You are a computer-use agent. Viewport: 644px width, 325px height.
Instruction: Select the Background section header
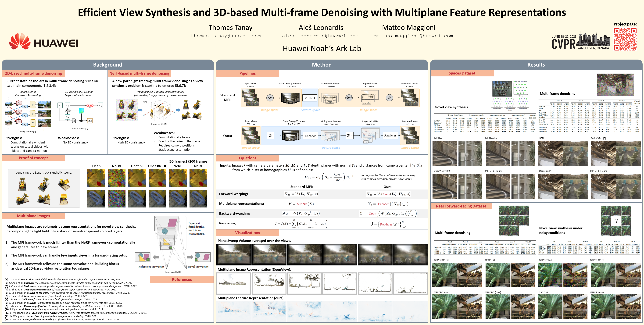tap(107, 65)
